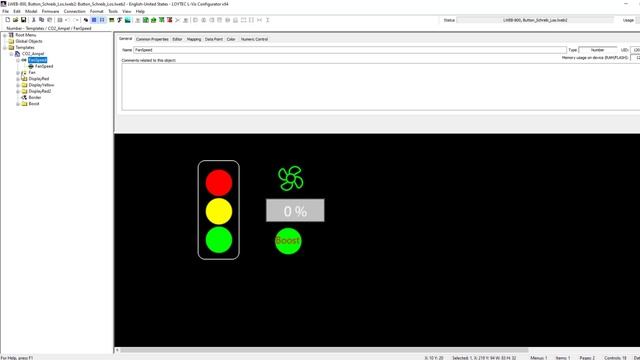Select the Border item in tree

click(35, 98)
